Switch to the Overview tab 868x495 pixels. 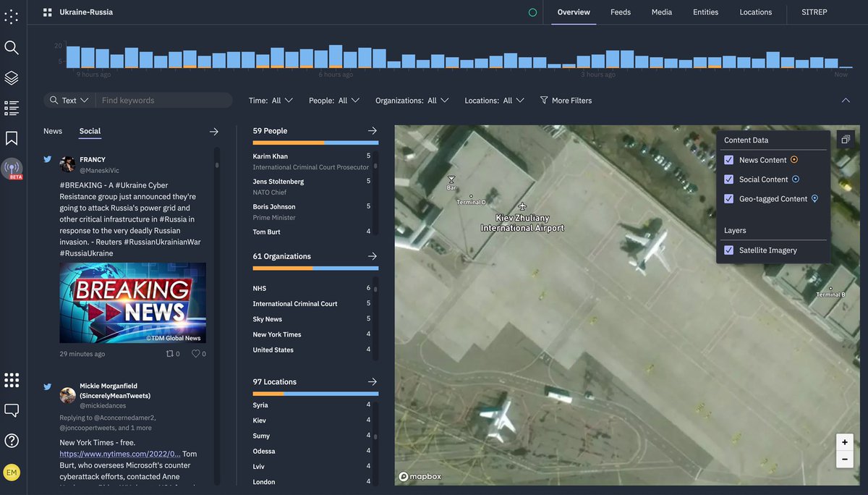(574, 12)
